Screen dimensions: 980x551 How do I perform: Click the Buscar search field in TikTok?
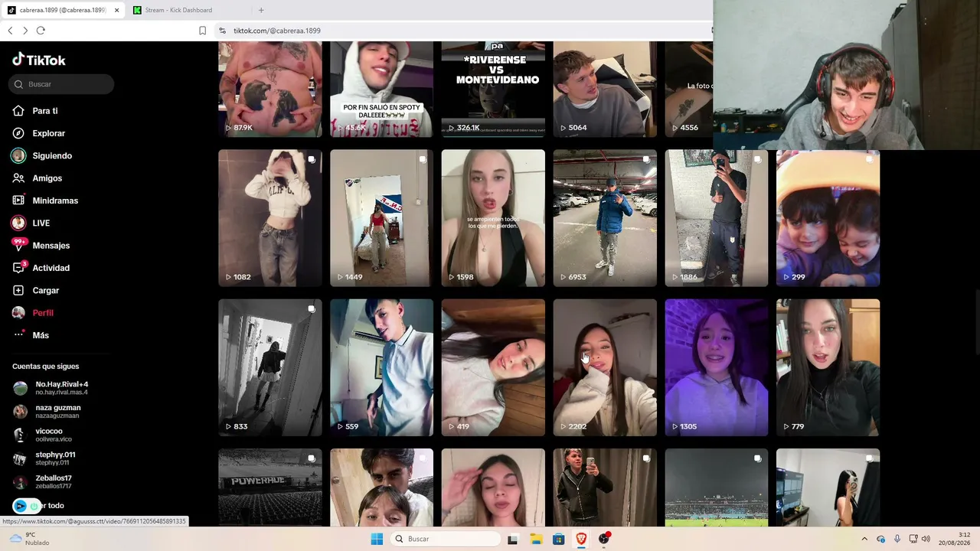click(61, 84)
